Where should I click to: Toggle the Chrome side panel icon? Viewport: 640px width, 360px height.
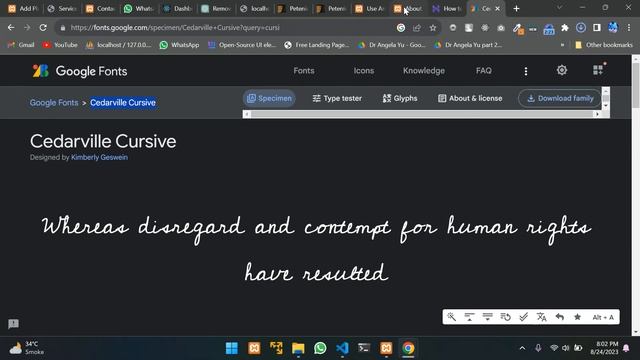pyautogui.click(x=597, y=28)
